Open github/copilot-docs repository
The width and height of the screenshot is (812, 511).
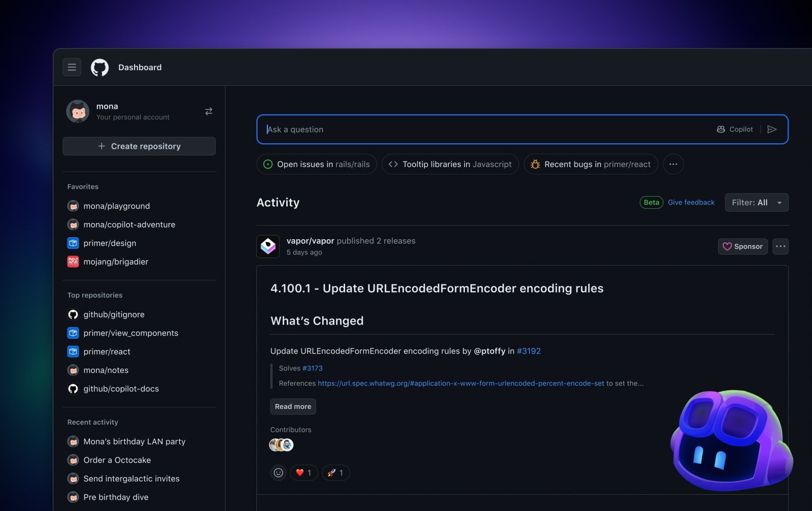click(x=121, y=389)
